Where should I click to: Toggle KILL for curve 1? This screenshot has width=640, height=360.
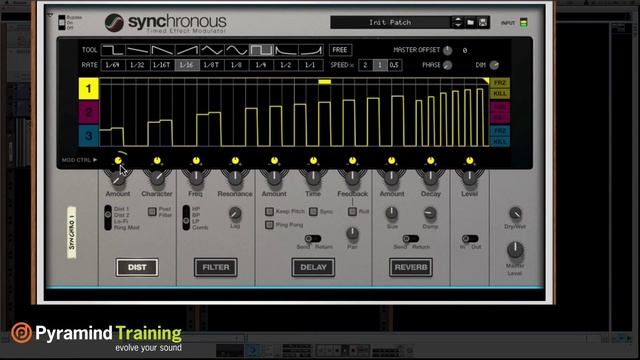tap(500, 93)
